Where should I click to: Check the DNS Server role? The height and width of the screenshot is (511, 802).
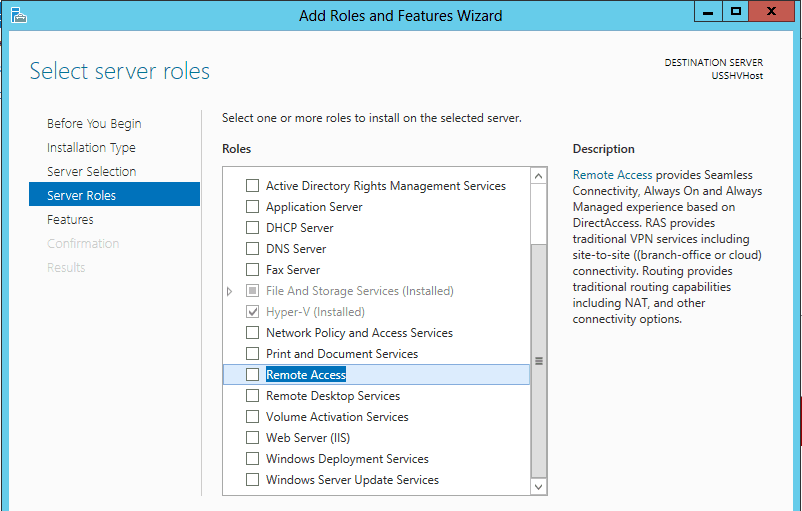252,249
